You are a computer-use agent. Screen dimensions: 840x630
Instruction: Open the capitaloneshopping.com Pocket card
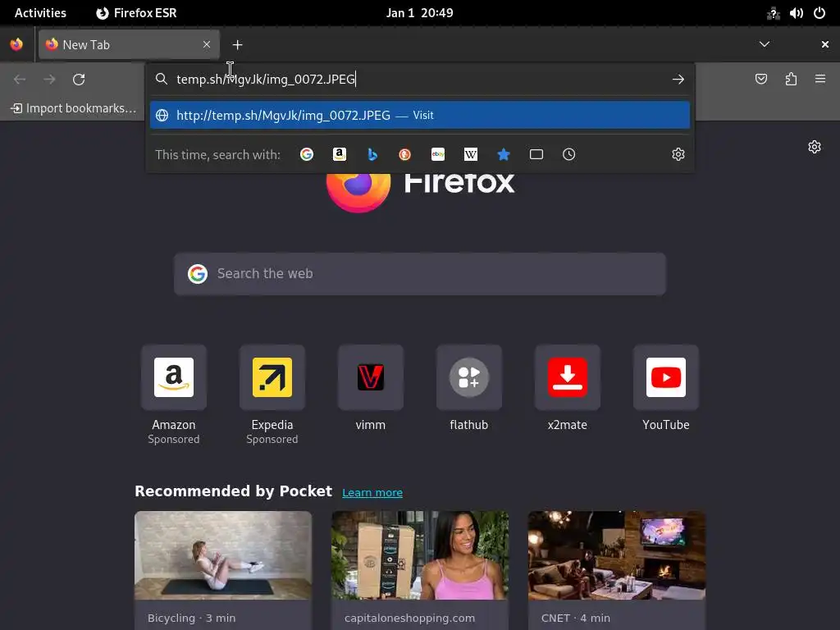[x=420, y=571]
